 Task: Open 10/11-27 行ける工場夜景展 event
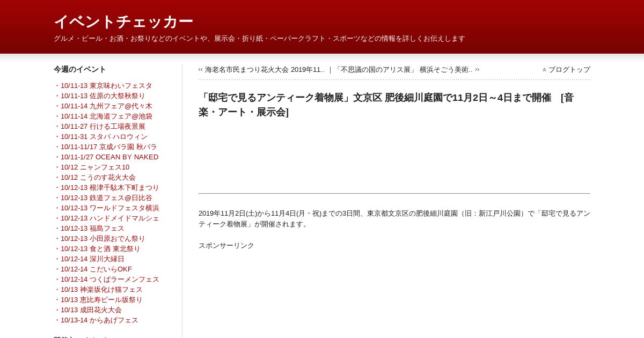(x=103, y=127)
